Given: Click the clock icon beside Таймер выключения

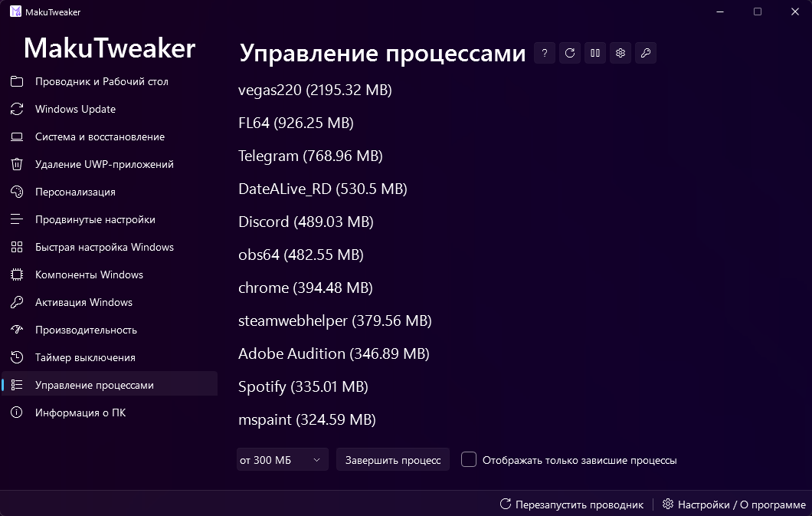Looking at the screenshot, I should click(17, 357).
